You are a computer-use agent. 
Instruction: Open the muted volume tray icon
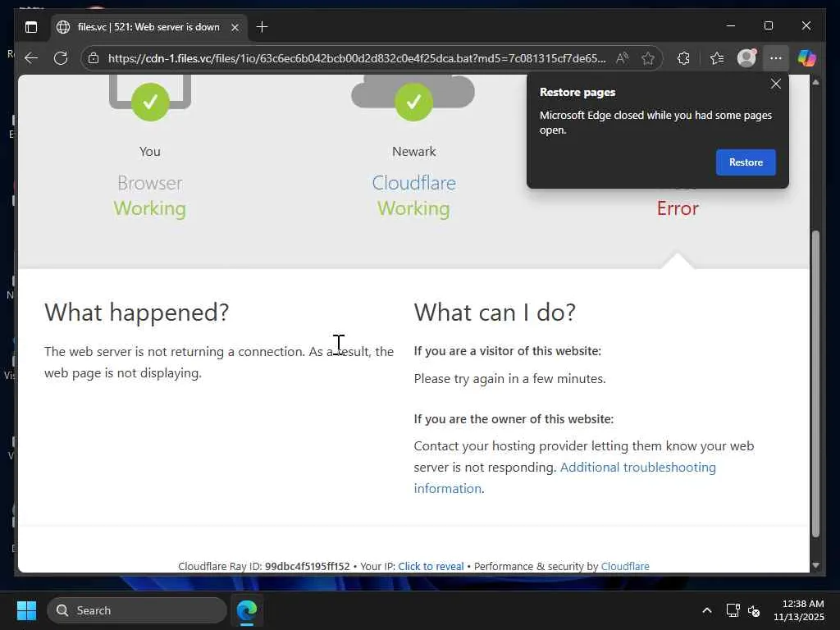coord(755,610)
